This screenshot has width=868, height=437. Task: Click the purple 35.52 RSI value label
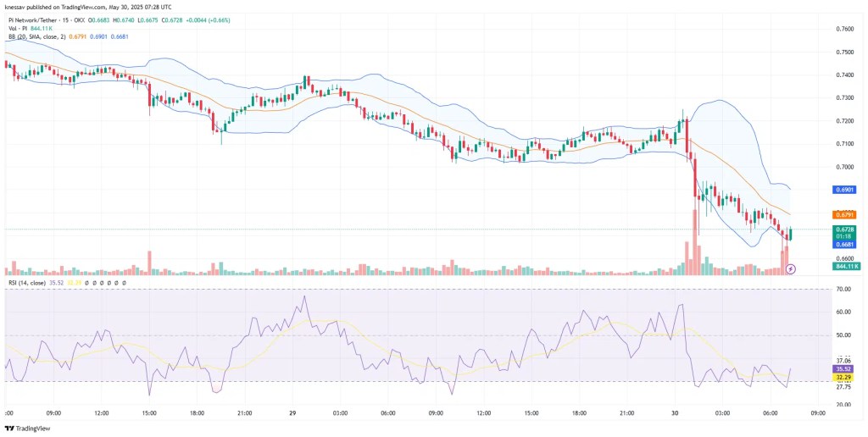point(845,369)
